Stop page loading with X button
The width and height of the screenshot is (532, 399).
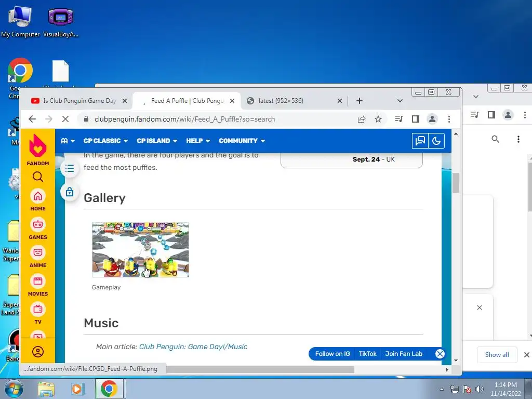[65, 119]
